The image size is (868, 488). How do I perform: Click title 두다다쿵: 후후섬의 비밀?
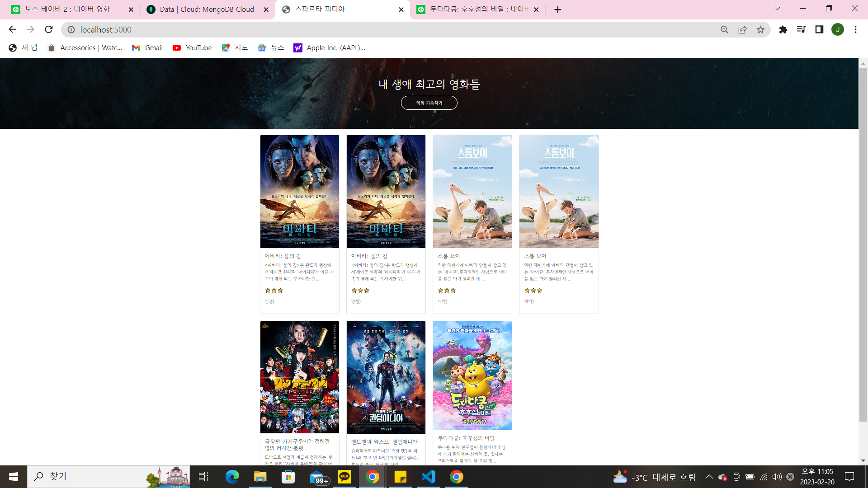pyautogui.click(x=466, y=438)
